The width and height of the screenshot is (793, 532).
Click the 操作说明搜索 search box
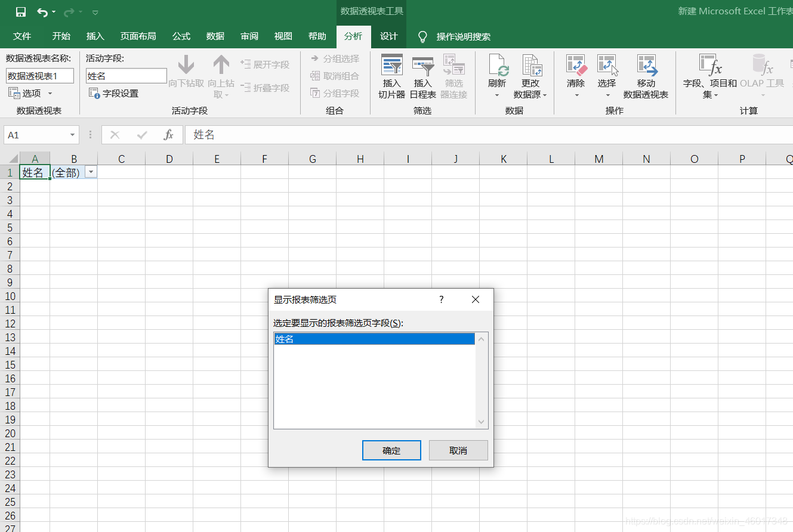click(x=463, y=37)
